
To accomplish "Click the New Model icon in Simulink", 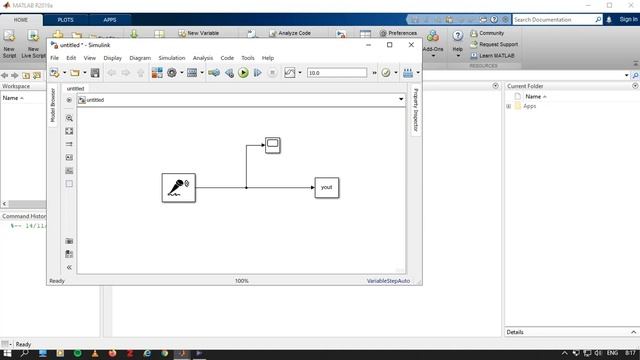I will pos(54,73).
